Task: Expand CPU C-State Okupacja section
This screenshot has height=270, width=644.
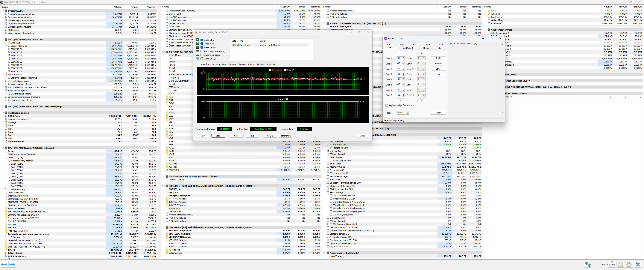Action: pos(3,106)
